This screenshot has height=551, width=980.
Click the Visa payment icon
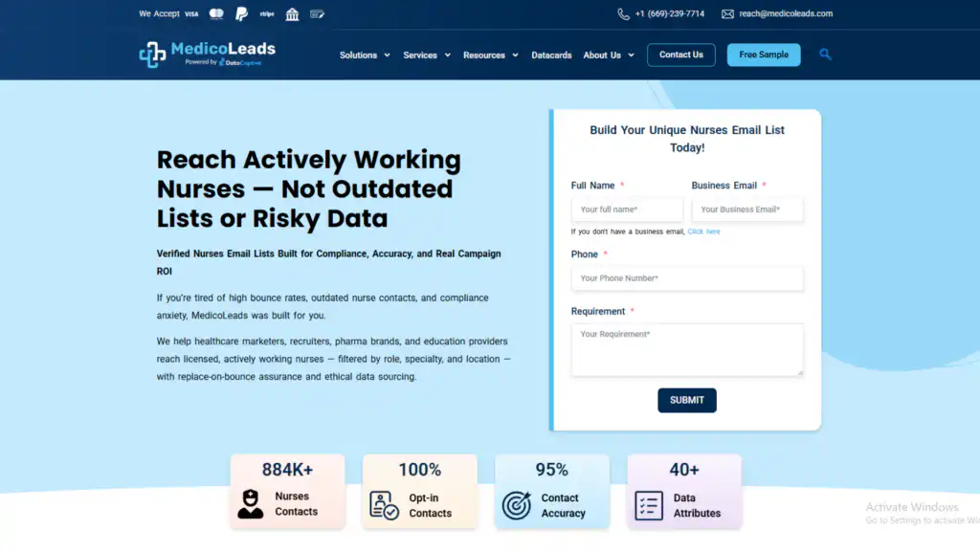coord(191,13)
